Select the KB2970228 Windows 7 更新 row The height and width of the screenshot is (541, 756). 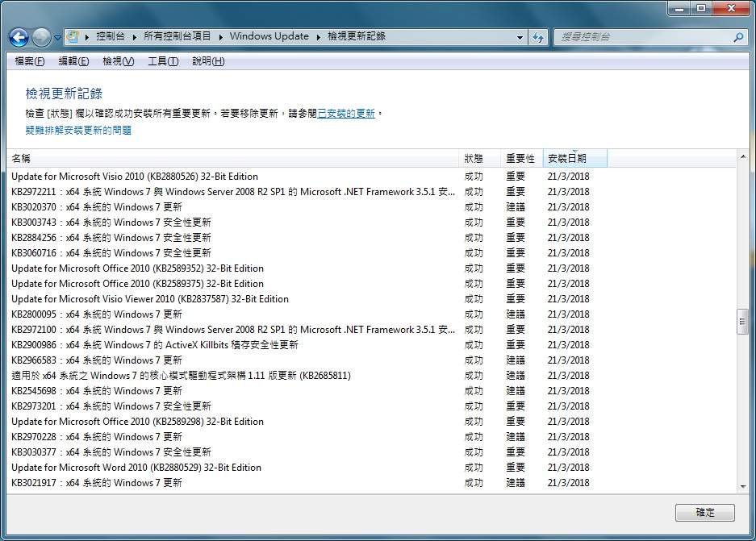pyautogui.click(x=371, y=437)
